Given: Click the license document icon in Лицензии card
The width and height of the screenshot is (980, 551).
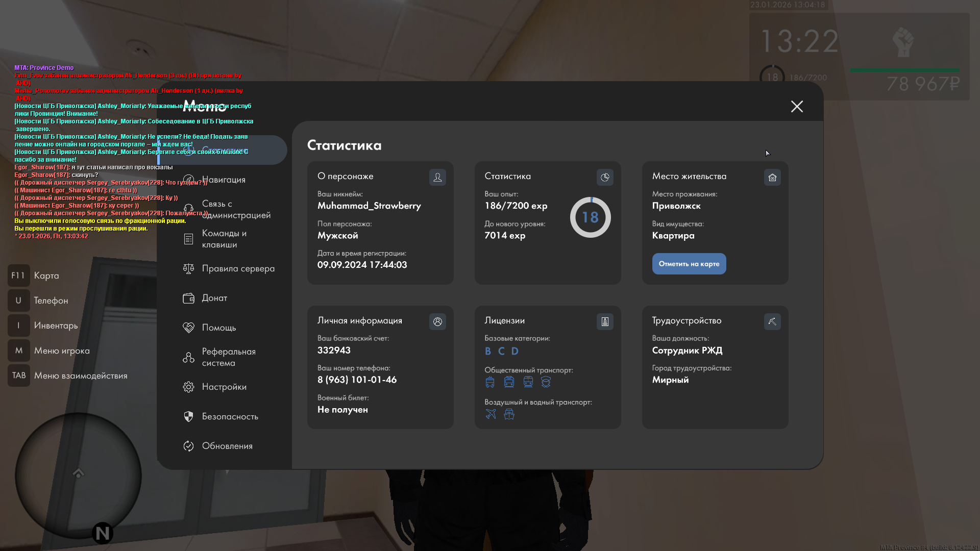Looking at the screenshot, I should [605, 322].
